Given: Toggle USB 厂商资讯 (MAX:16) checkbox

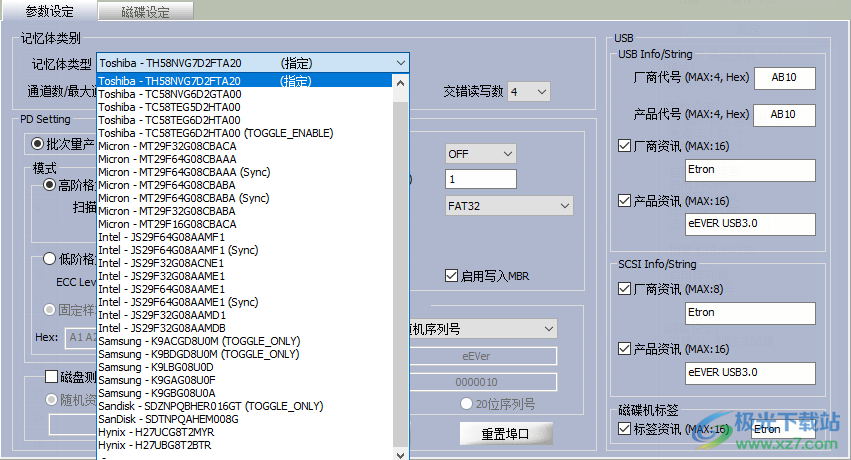Looking at the screenshot, I should pyautogui.click(x=625, y=145).
